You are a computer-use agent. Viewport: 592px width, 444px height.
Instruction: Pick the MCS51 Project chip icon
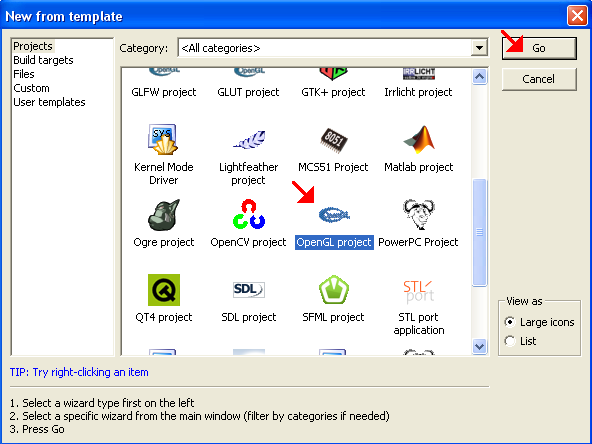[x=333, y=139]
